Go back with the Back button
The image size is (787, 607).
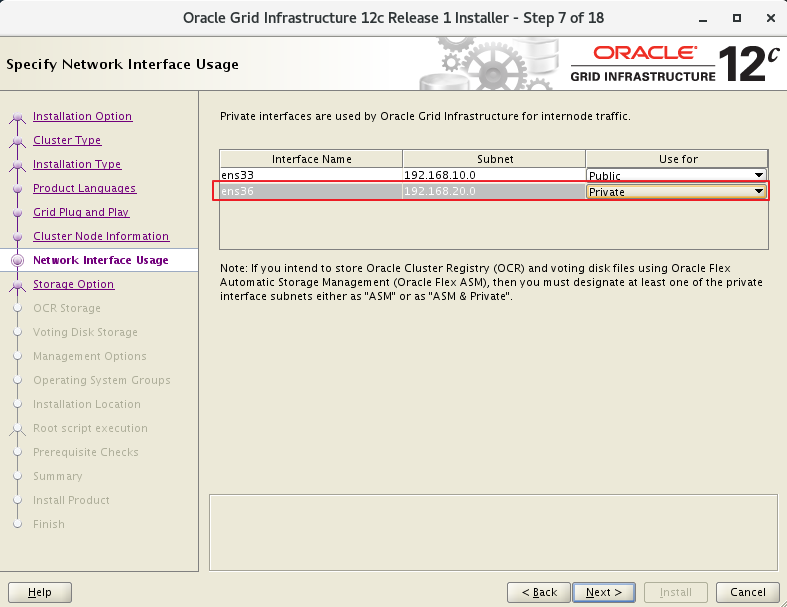(539, 592)
